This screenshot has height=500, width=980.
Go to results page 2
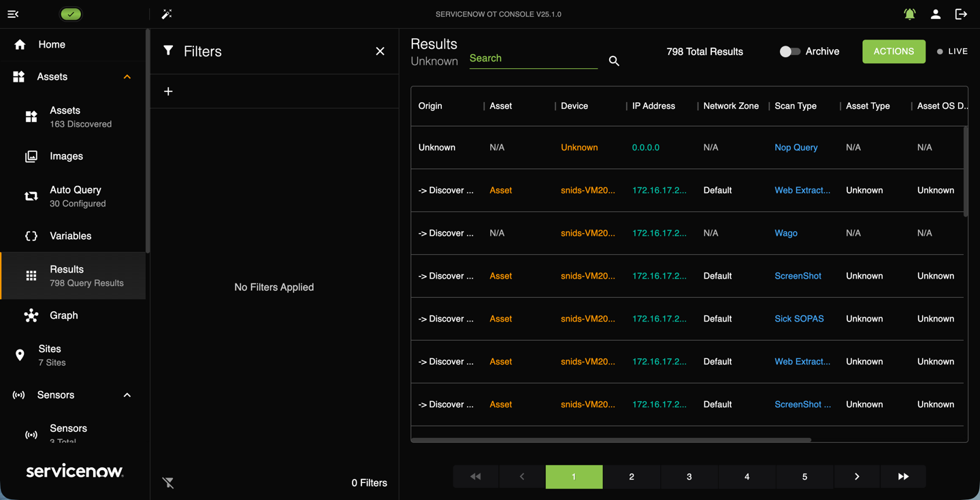(632, 477)
